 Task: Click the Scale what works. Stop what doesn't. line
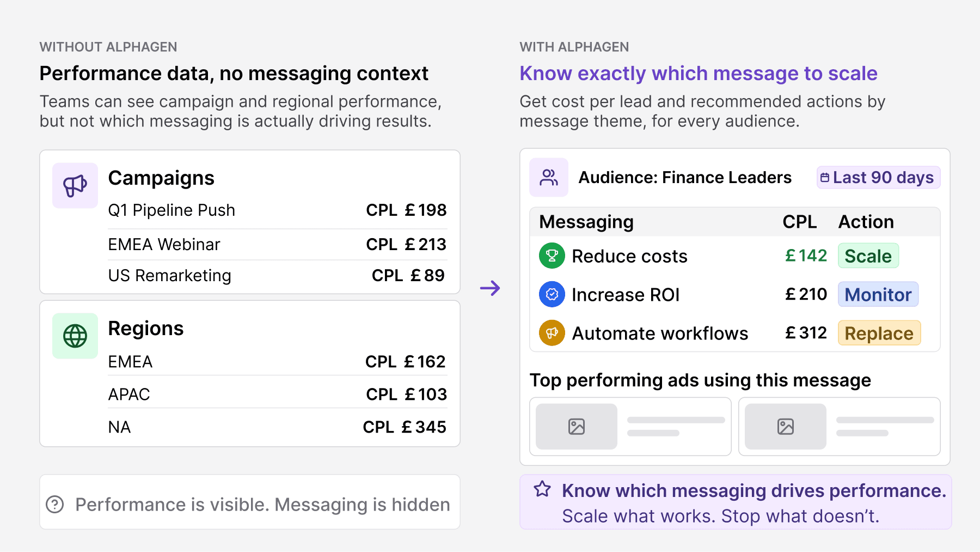721,516
